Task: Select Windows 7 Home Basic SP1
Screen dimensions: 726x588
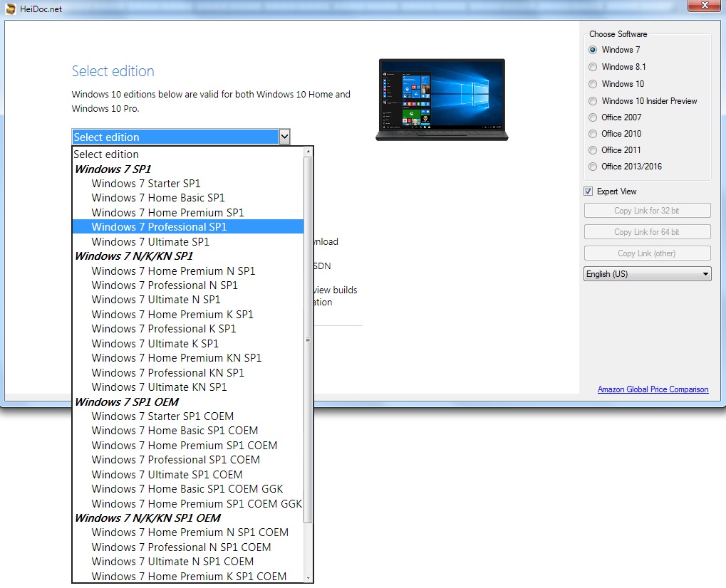Action: tap(188, 198)
